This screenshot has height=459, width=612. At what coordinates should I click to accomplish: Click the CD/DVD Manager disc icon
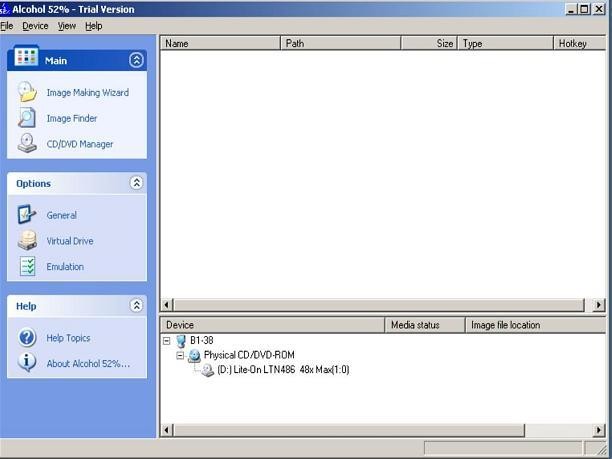point(27,143)
